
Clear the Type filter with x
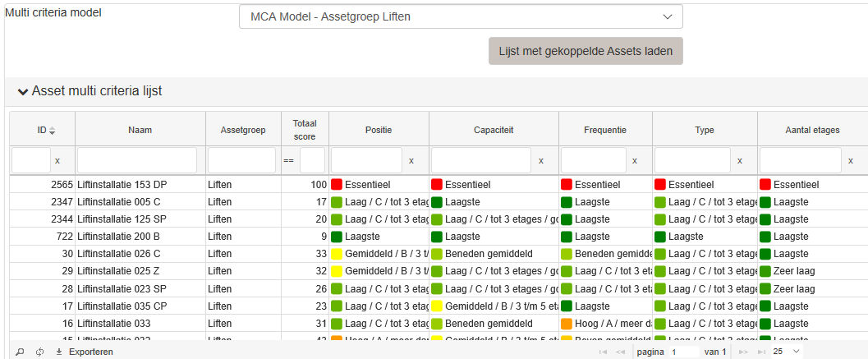[740, 161]
